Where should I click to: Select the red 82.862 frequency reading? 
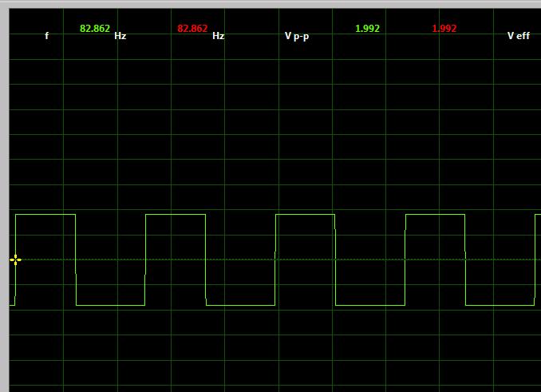192,29
